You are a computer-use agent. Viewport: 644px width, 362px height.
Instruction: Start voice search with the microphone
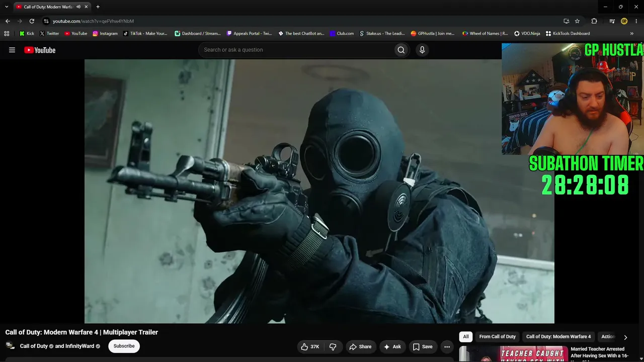tap(422, 50)
